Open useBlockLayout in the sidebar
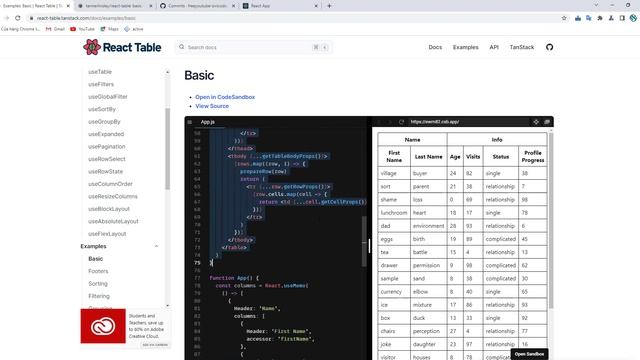This screenshot has height=360, width=640. tap(109, 209)
